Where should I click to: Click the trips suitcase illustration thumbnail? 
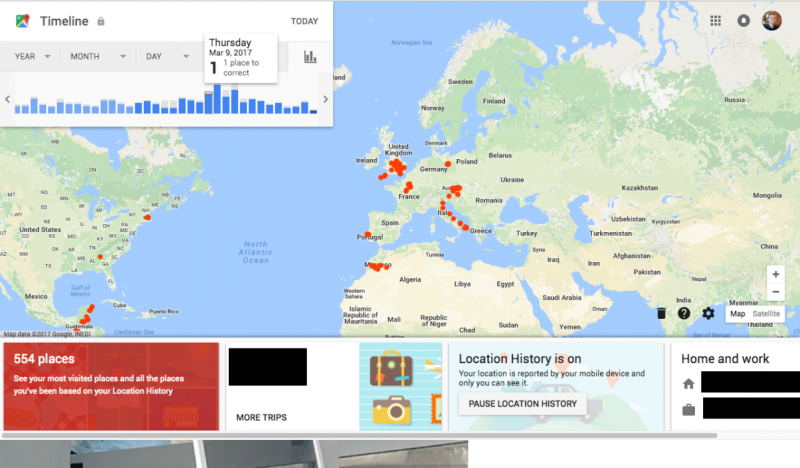click(401, 386)
